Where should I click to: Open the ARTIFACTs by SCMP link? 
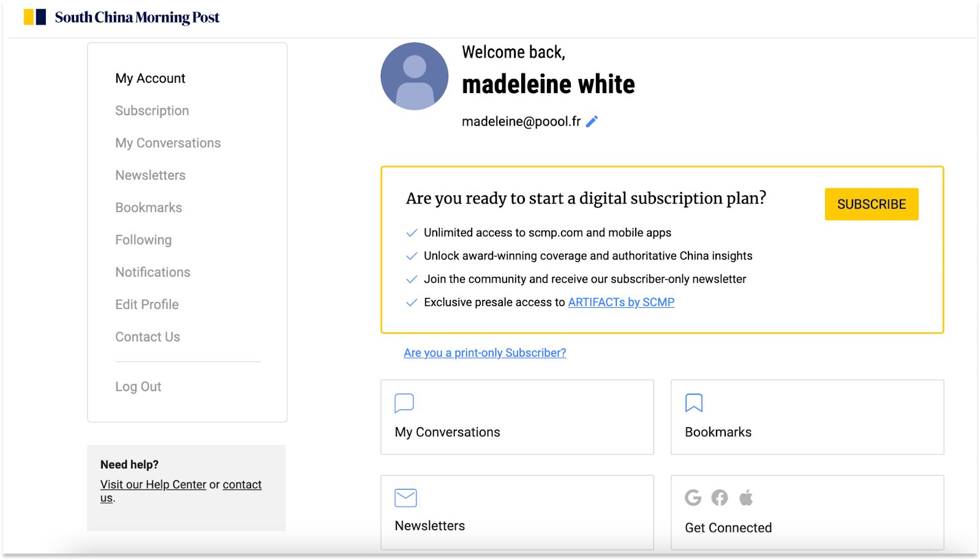[620, 302]
